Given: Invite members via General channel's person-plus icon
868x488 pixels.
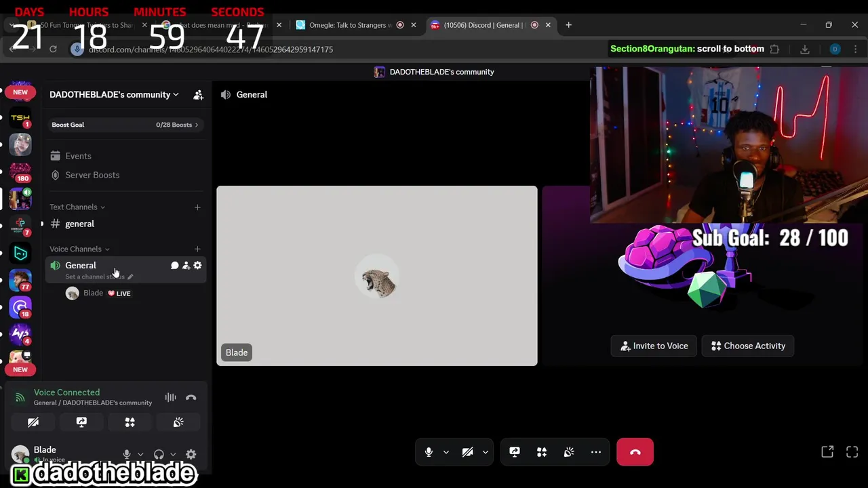Looking at the screenshot, I should [186, 266].
